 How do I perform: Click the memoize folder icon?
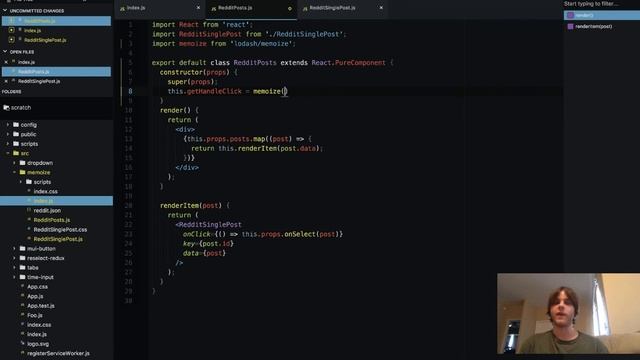click(x=22, y=172)
